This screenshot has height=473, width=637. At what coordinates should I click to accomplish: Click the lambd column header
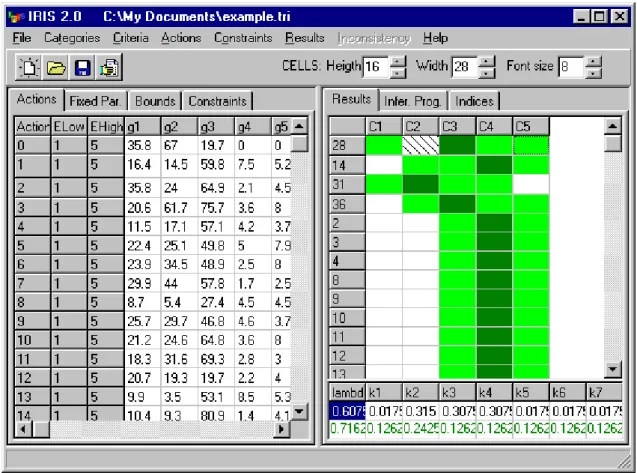coord(347,392)
